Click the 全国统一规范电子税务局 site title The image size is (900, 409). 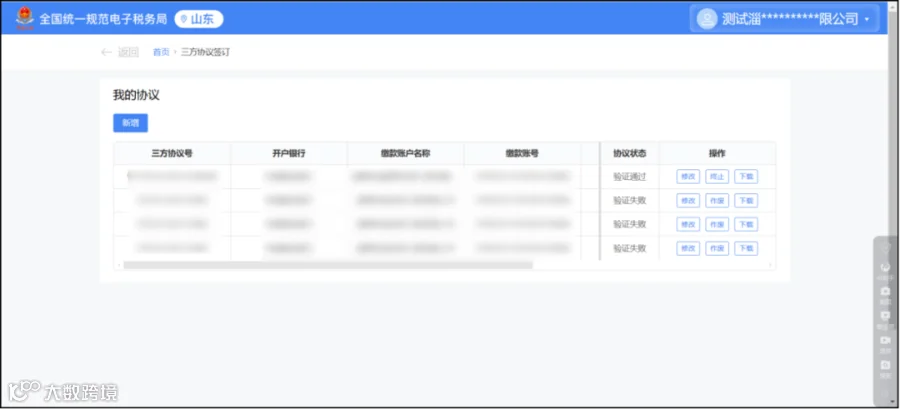pos(103,19)
